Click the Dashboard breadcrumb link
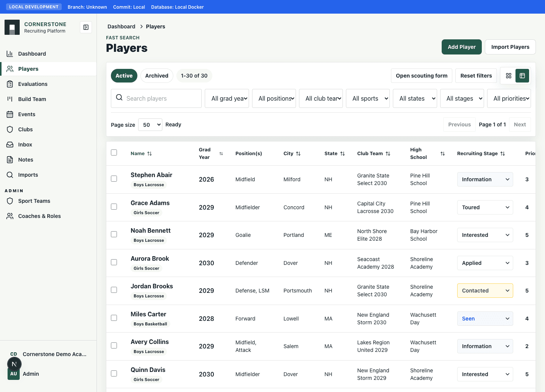 (x=121, y=26)
